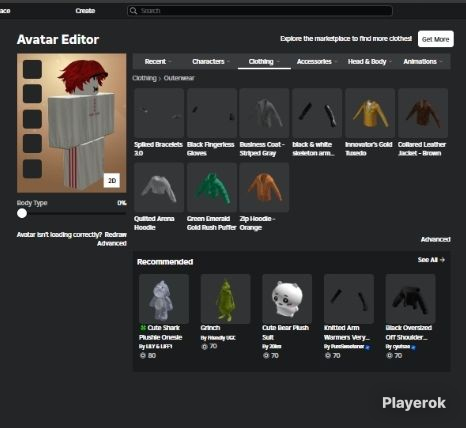The height and width of the screenshot is (428, 466).
Task: Choose the black & white skeleton arm item
Action: 317,113
